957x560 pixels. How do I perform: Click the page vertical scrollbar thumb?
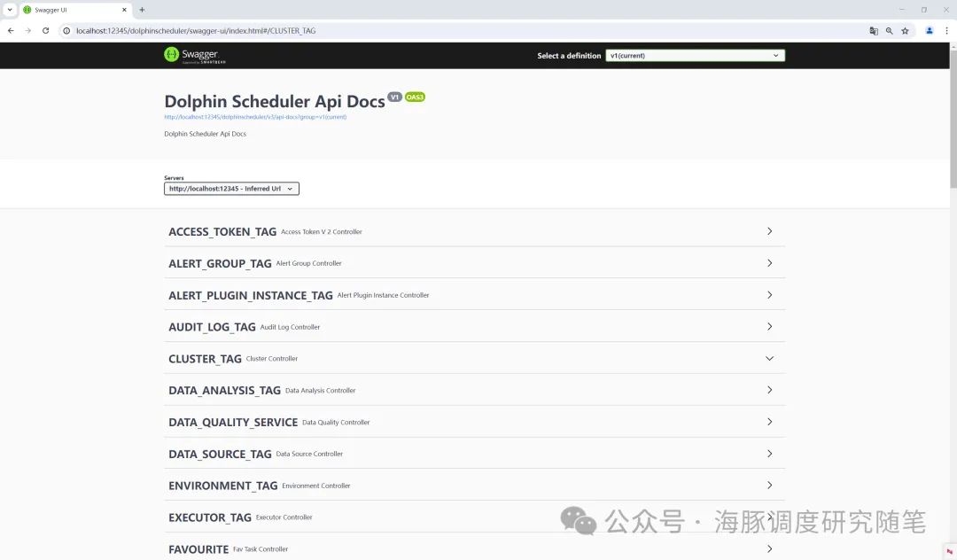(x=953, y=119)
